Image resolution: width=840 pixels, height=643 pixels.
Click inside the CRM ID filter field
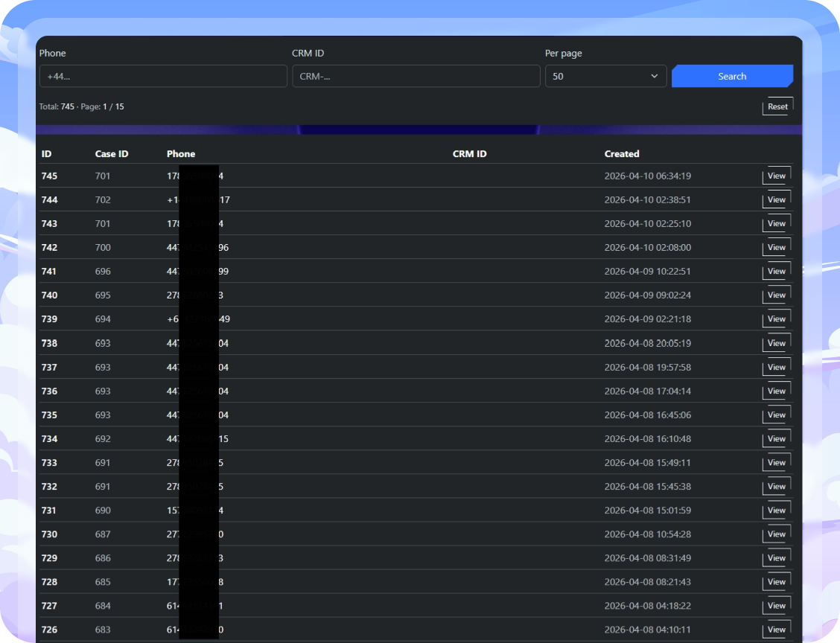416,76
